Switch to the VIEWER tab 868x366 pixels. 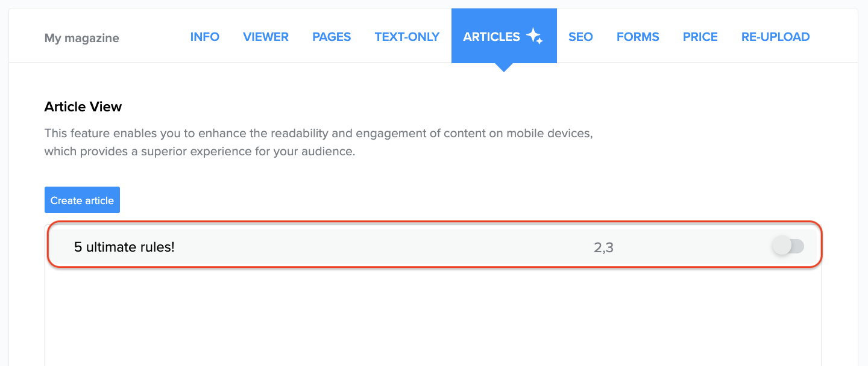pyautogui.click(x=266, y=37)
